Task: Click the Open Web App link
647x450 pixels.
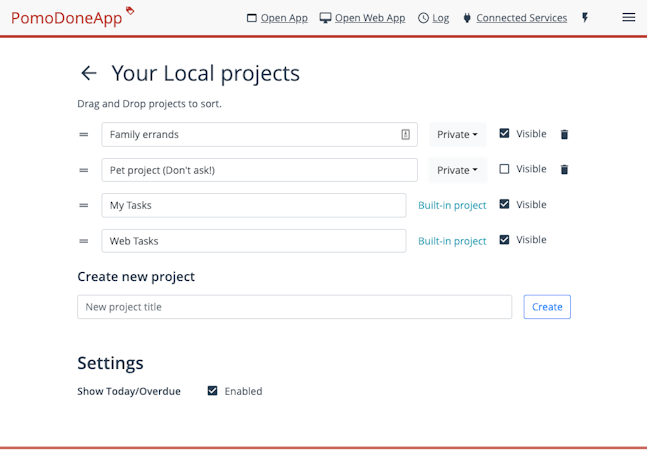Action: [362, 18]
